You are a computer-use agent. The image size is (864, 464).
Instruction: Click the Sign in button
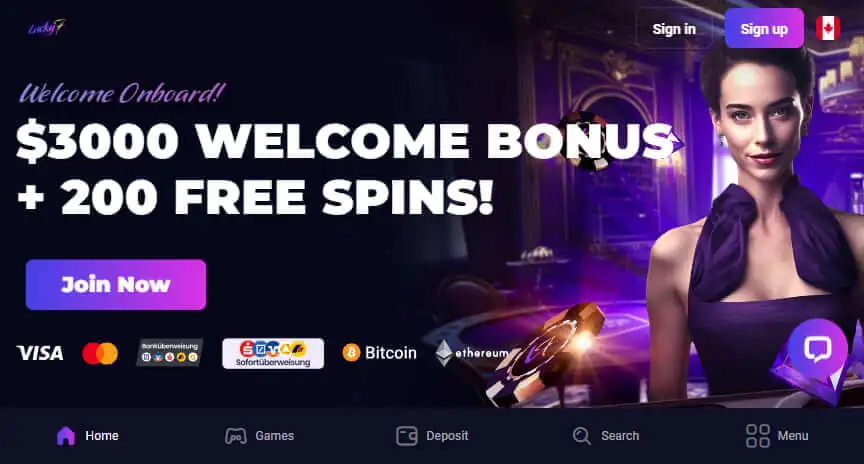[x=674, y=29]
